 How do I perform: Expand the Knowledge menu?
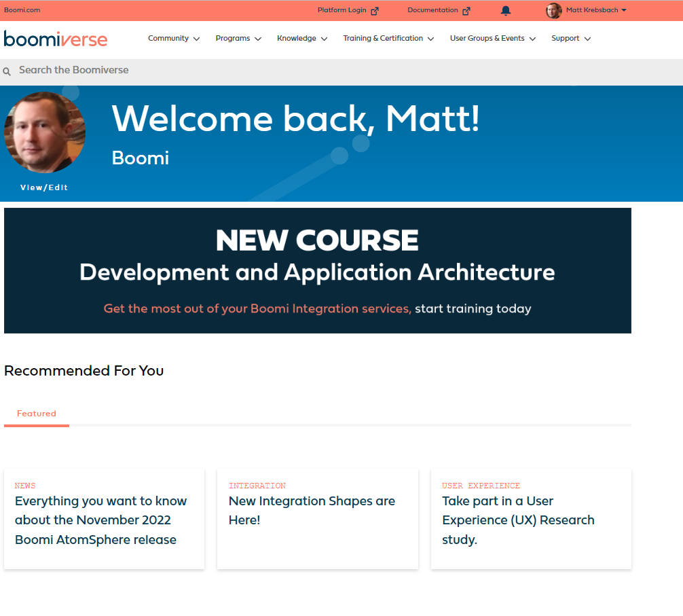coord(302,39)
